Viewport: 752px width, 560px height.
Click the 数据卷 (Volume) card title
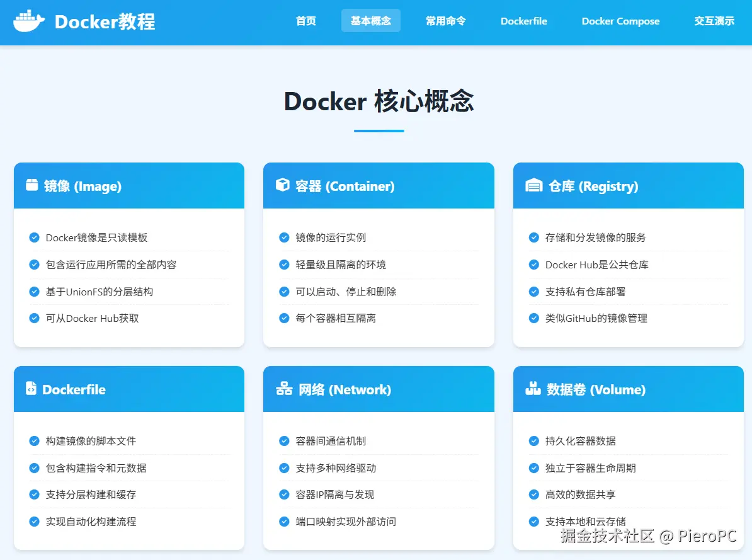pyautogui.click(x=596, y=389)
